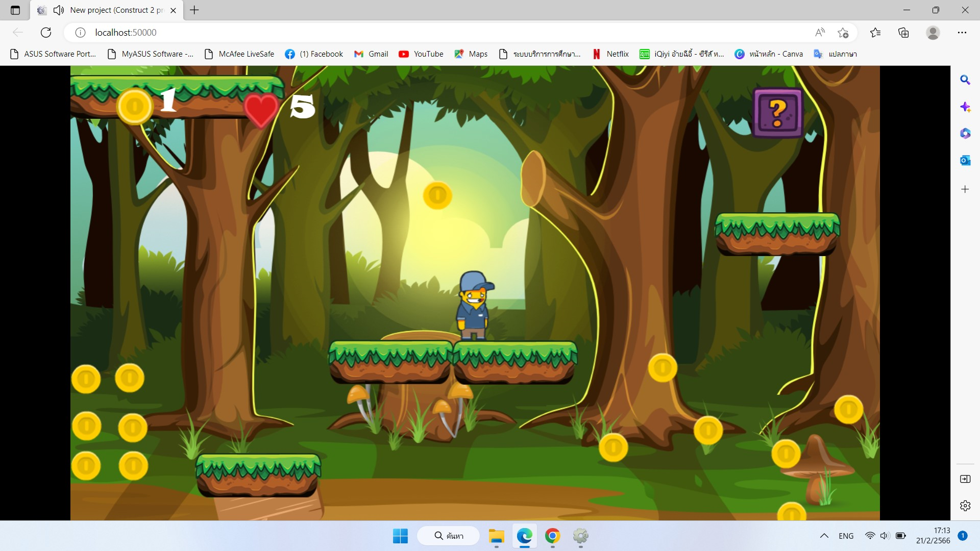Viewport: 980px width, 551px height.
Task: Open the browser profile avatar
Action: tap(933, 33)
